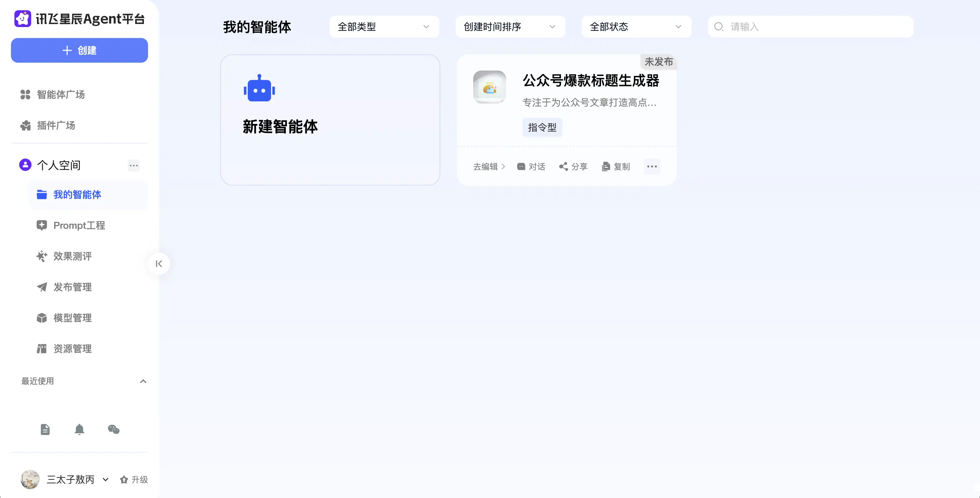Open the all status filter dropdown

point(636,27)
